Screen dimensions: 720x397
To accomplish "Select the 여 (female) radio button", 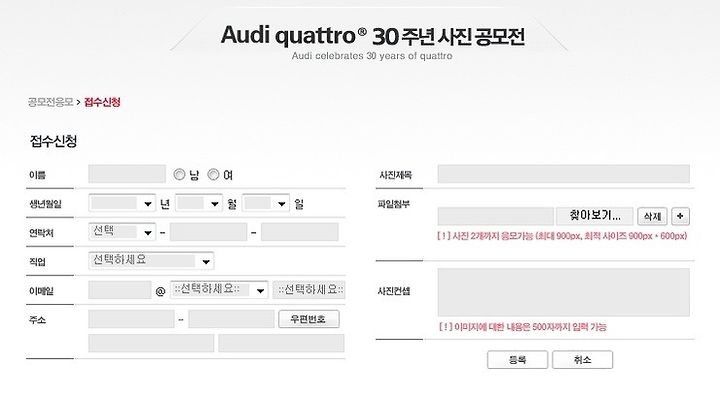I will [x=213, y=174].
